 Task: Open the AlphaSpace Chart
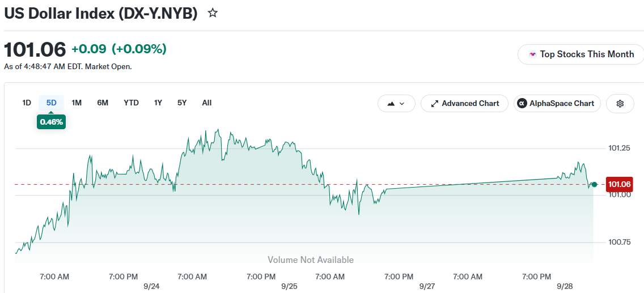[557, 103]
